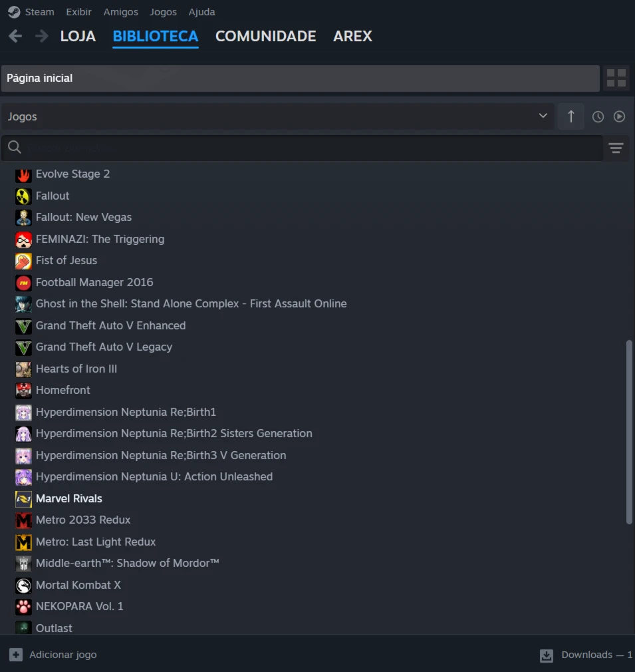Viewport: 635px width, 672px height.
Task: Select Metro: Last Light Redux
Action: pos(96,542)
